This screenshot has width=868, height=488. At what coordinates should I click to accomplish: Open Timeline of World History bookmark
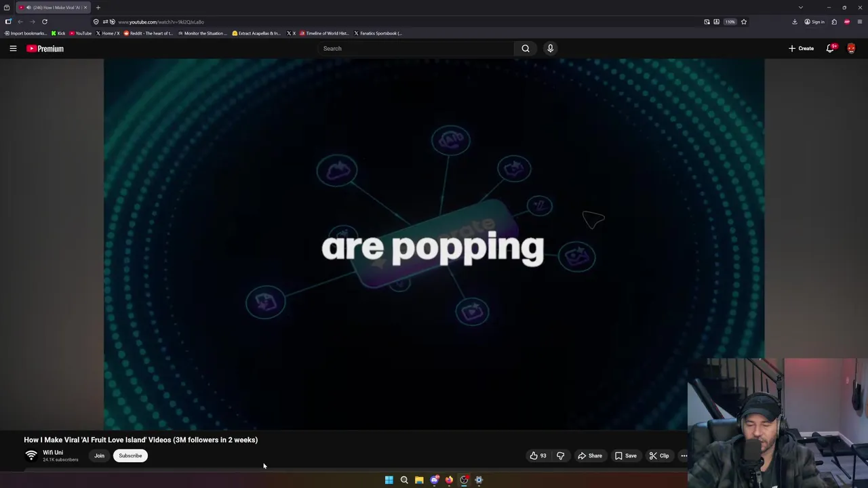(325, 33)
